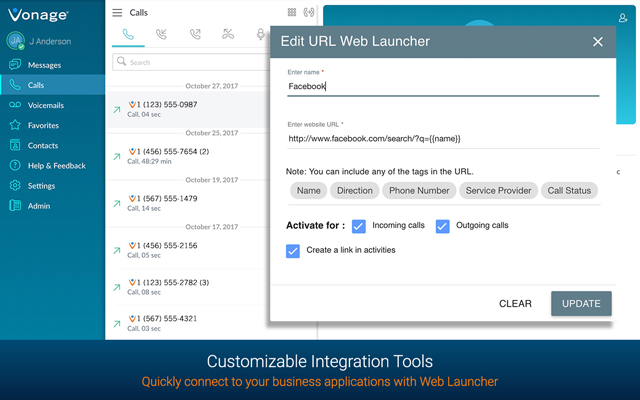Insert the Call Status tag
This screenshot has height=400, width=640.
click(x=569, y=191)
